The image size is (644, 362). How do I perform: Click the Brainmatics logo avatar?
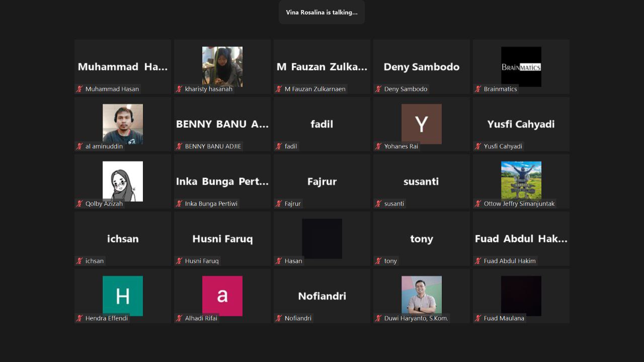pyautogui.click(x=521, y=66)
